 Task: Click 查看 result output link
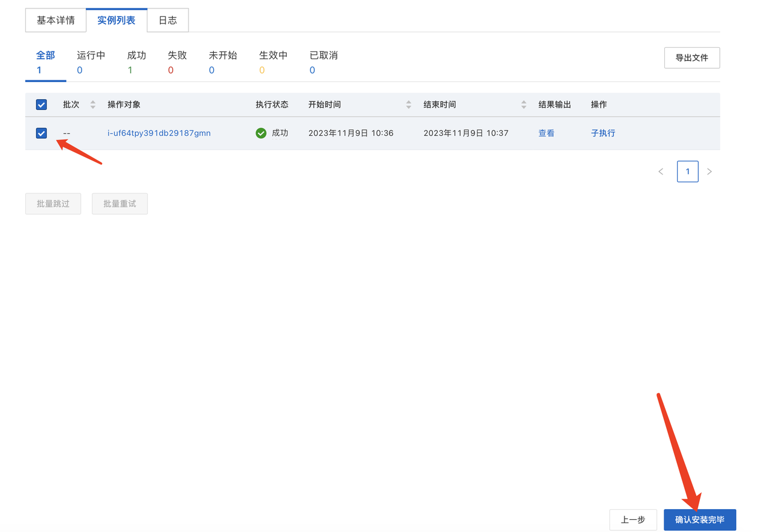pos(546,133)
